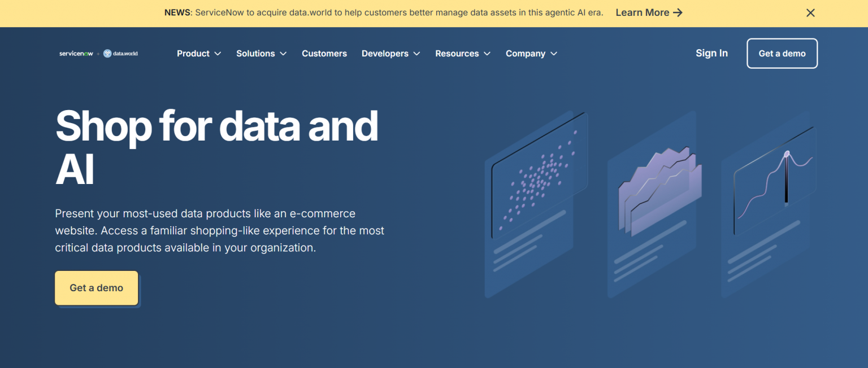Viewport: 868px width, 368px height.
Task: Open the Learn More link in the banner
Action: coord(643,12)
